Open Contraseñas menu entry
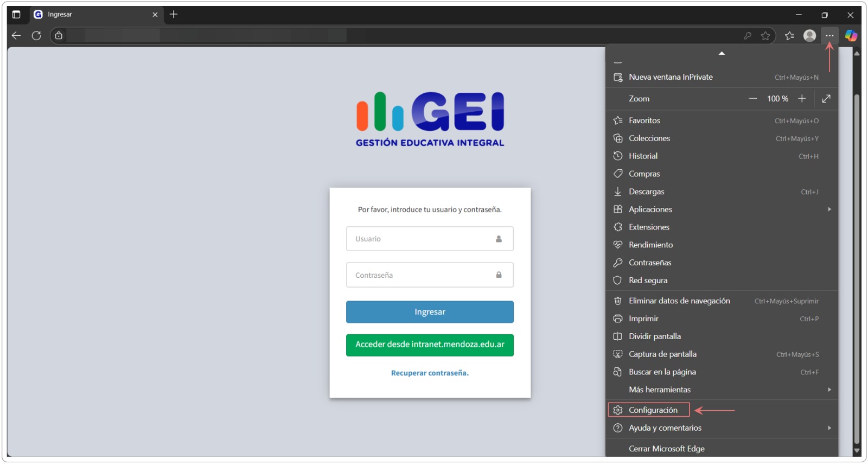Screen dimensions: 868x465 (x=722, y=263)
